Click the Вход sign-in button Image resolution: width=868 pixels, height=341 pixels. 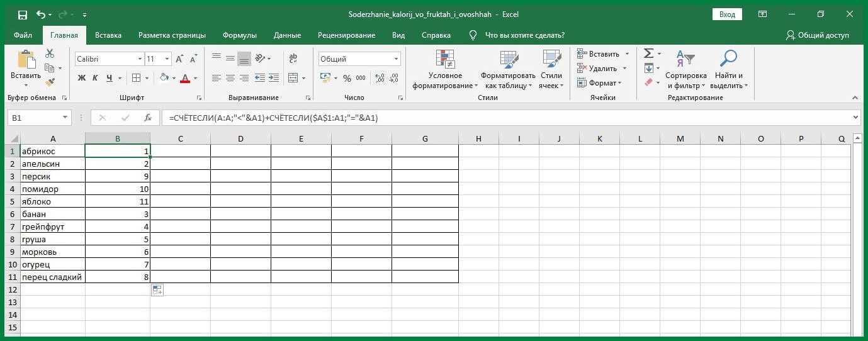tap(727, 14)
